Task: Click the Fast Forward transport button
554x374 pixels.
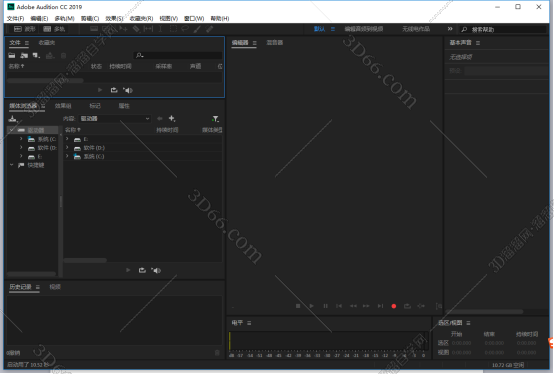Action: 366,306
